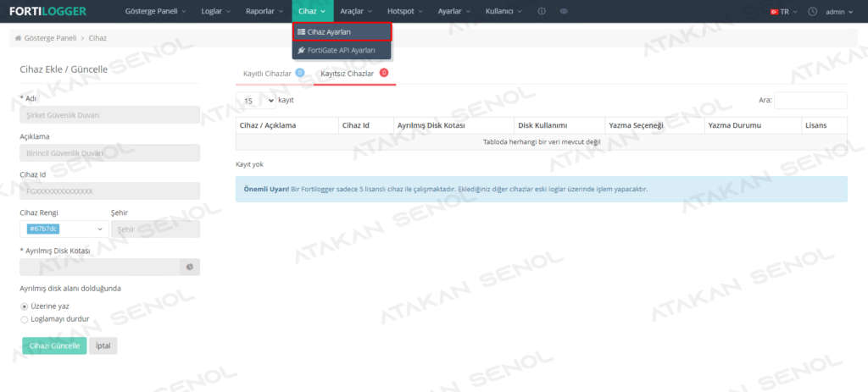Click the Turkish flag language icon
The height and width of the screenshot is (392, 868).
(774, 12)
